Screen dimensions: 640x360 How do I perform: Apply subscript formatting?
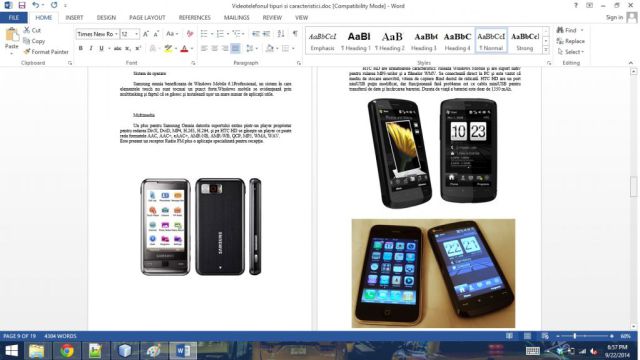(128, 48)
